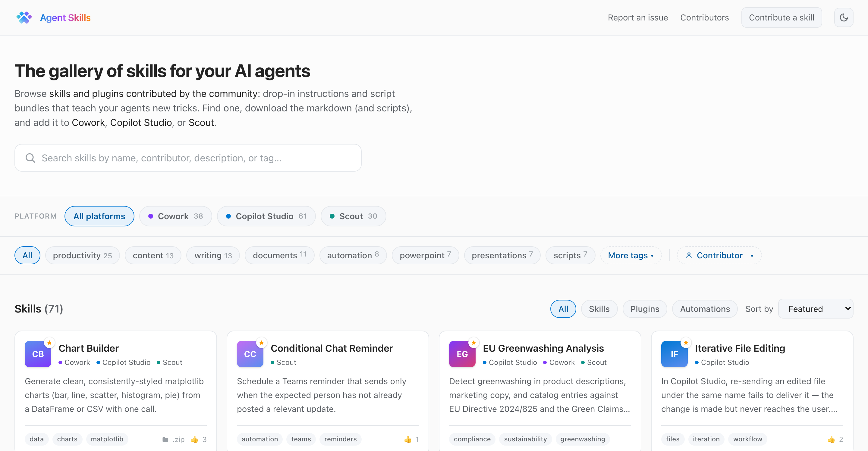
Task: Click the matplotlib tag on Chart Builder
Action: [x=107, y=439]
